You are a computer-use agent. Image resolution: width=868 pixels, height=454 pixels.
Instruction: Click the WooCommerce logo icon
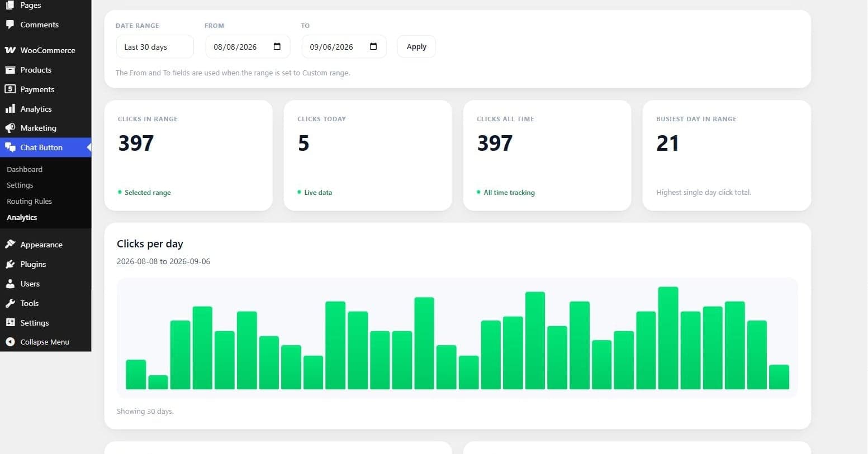10,50
